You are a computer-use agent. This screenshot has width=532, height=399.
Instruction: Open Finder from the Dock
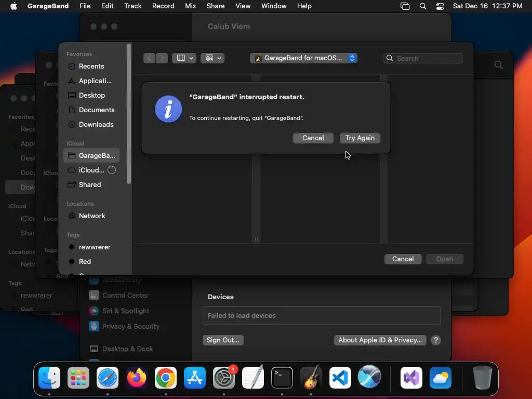pos(49,378)
